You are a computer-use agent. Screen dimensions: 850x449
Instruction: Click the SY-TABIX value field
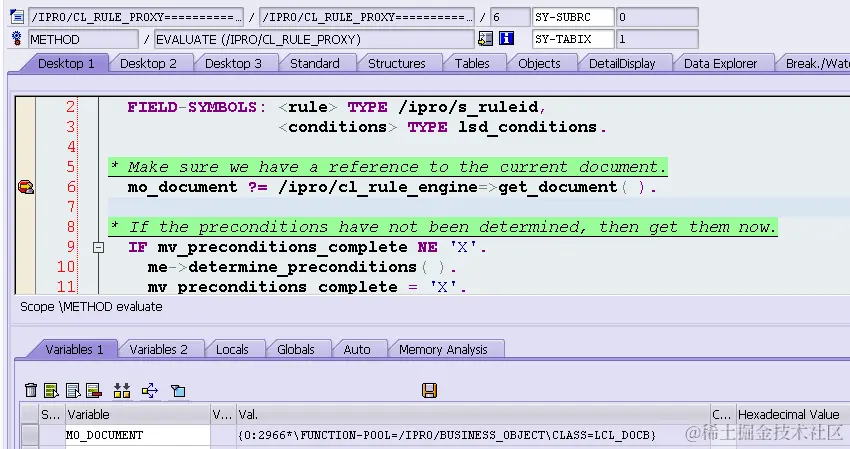pyautogui.click(x=657, y=39)
